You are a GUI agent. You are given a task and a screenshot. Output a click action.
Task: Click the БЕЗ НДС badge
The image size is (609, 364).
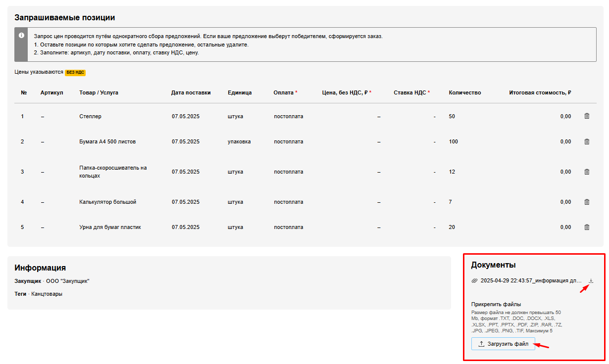75,72
